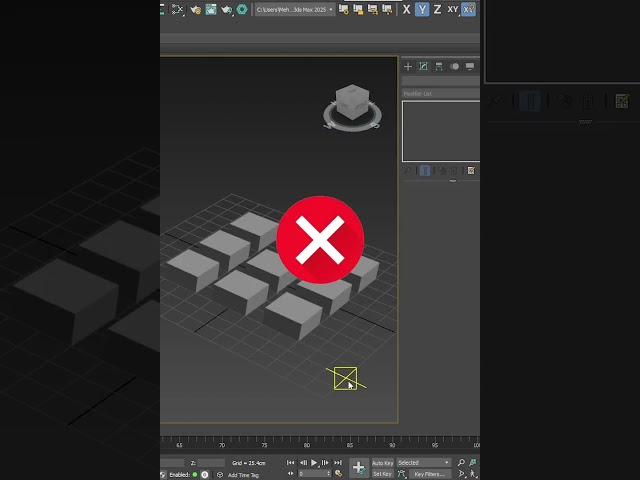The height and width of the screenshot is (480, 640).
Task: Click Remove Modifier trash icon
Action: point(453,171)
